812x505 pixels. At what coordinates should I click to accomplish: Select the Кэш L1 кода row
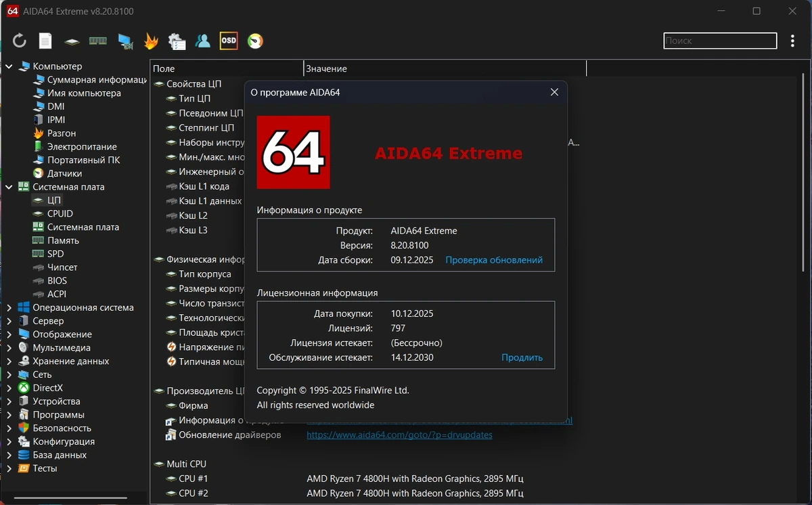pyautogui.click(x=204, y=186)
